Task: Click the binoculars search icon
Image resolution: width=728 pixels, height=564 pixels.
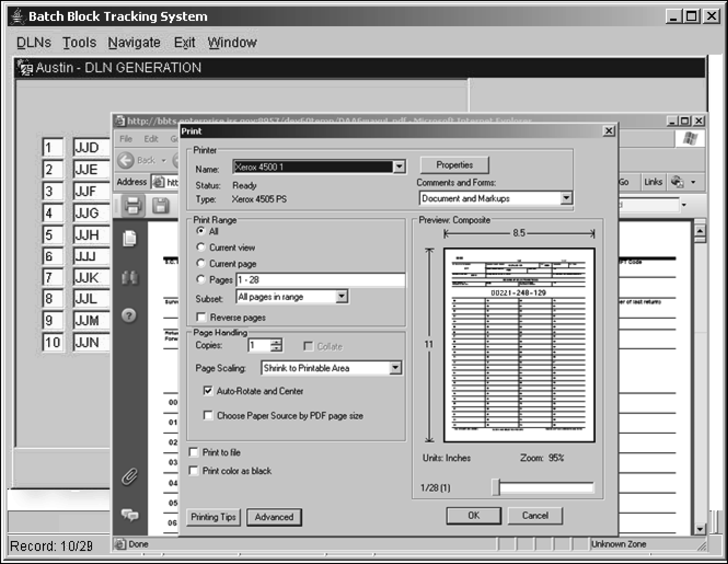Action: [x=129, y=278]
